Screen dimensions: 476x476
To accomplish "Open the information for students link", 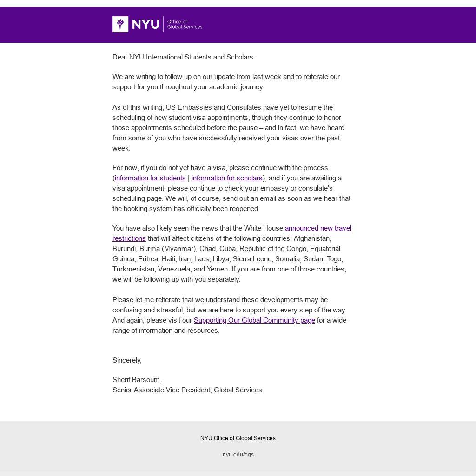I will tap(150, 178).
